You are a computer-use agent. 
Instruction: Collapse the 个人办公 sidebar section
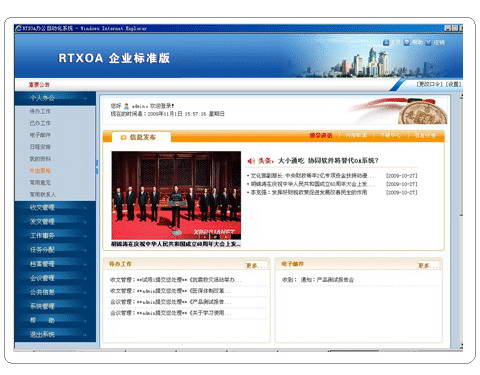(55, 98)
